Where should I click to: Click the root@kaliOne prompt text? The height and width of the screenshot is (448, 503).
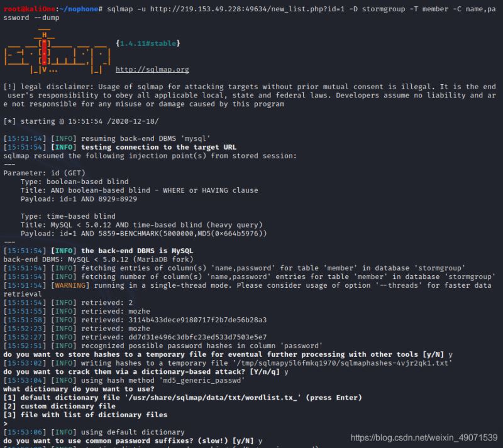pyautogui.click(x=29, y=9)
